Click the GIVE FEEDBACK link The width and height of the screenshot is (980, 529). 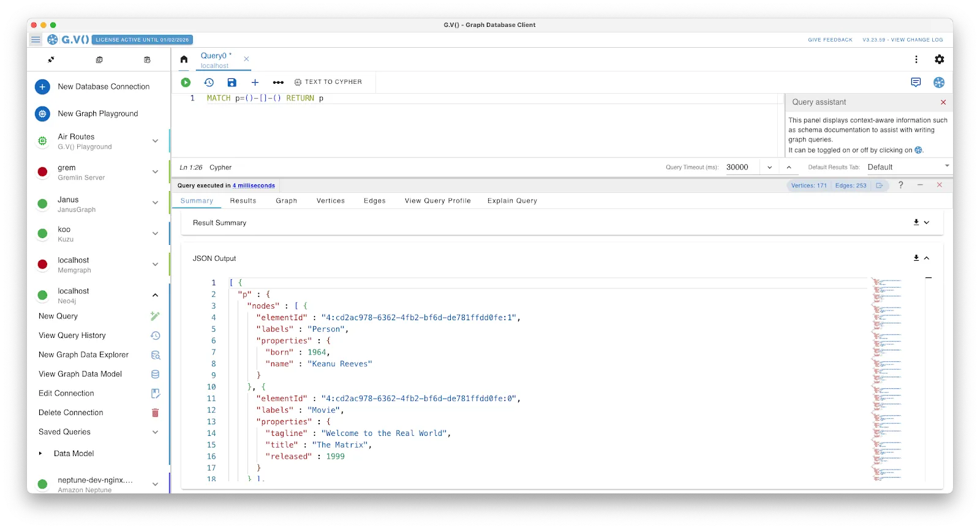(x=830, y=40)
